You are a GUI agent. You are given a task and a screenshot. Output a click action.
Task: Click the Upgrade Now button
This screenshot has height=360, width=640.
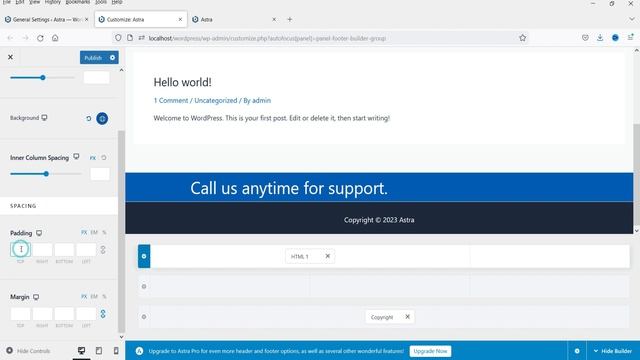tap(430, 351)
